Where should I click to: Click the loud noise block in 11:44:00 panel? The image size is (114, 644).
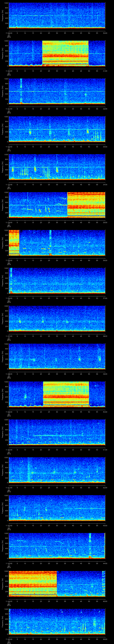tap(33, 584)
